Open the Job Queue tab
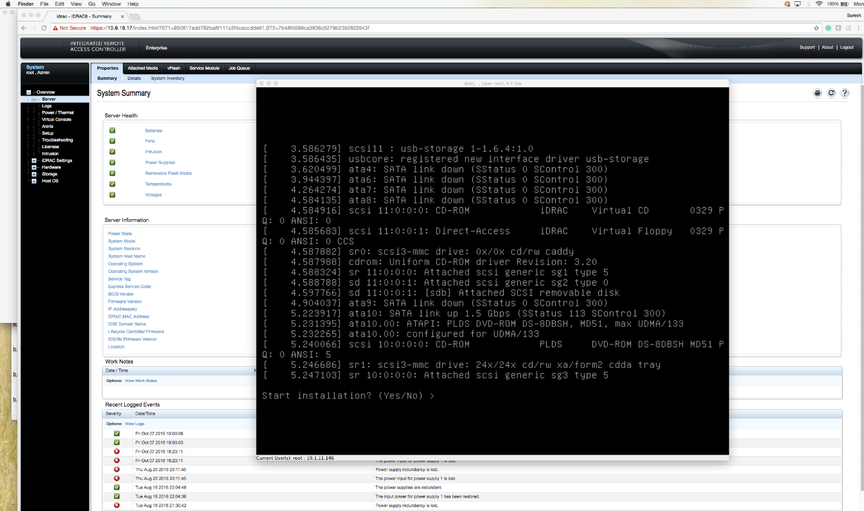Viewport: 864px width, 511px height. tap(239, 68)
